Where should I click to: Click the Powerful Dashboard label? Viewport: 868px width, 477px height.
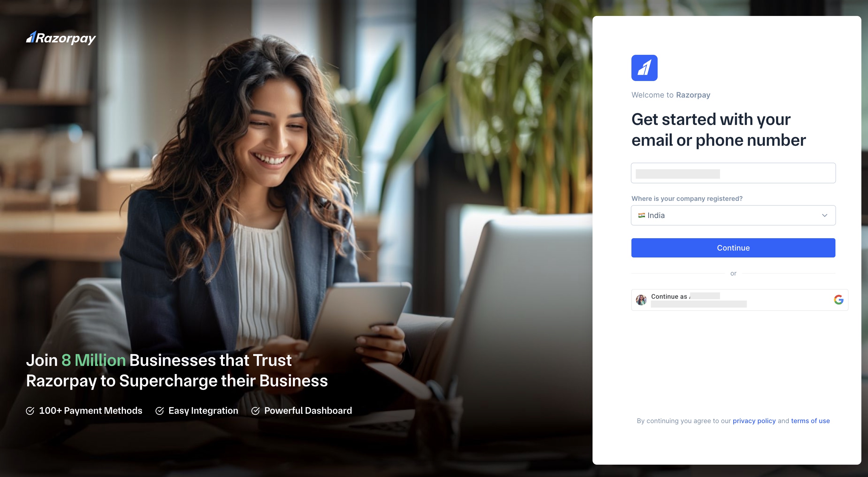coord(308,411)
